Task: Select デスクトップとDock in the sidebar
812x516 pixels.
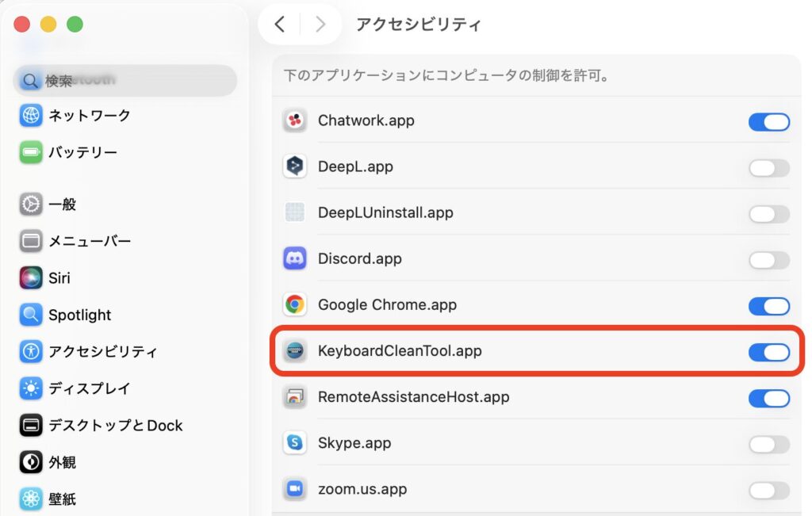Action: pos(115,426)
